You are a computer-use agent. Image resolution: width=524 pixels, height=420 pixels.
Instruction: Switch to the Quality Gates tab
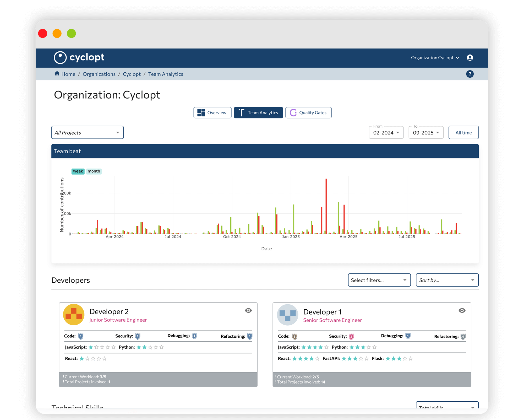point(308,113)
